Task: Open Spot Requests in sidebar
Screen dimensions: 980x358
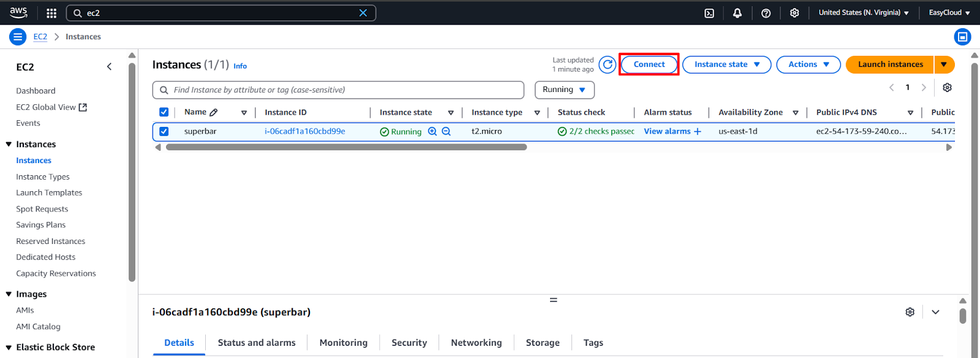Action: (x=42, y=209)
